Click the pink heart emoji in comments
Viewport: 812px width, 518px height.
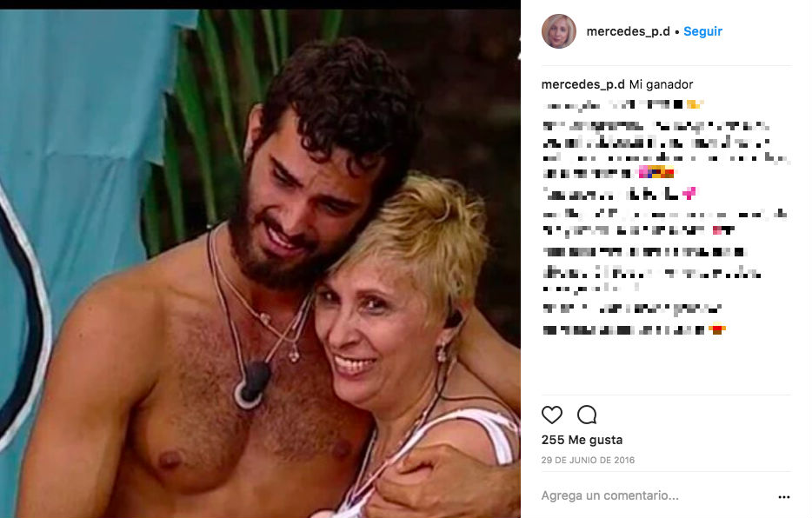pos(689,194)
